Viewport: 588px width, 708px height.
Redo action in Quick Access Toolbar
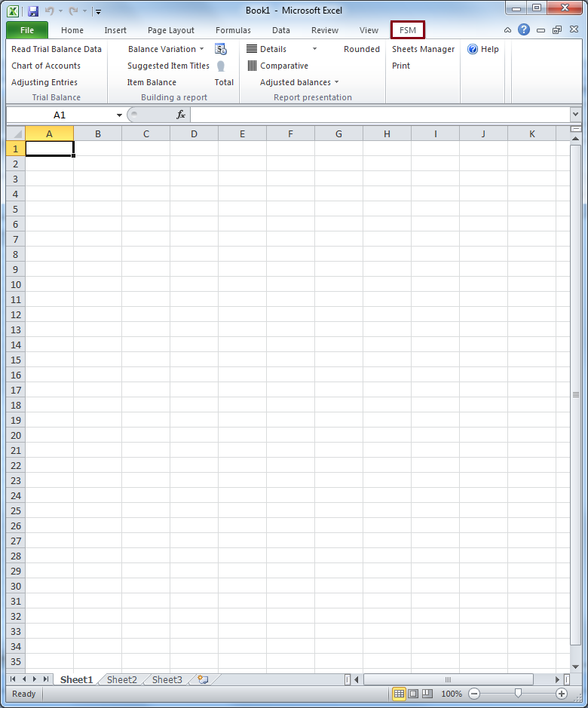(73, 11)
